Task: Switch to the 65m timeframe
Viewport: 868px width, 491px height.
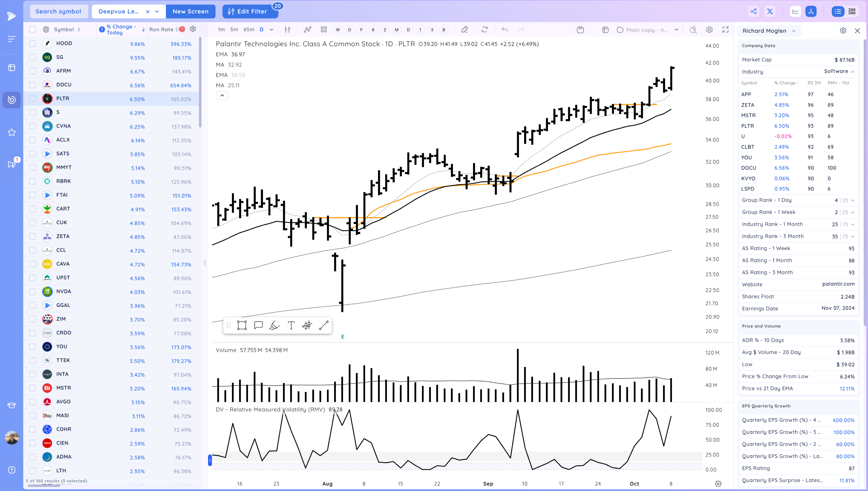Action: pos(248,30)
